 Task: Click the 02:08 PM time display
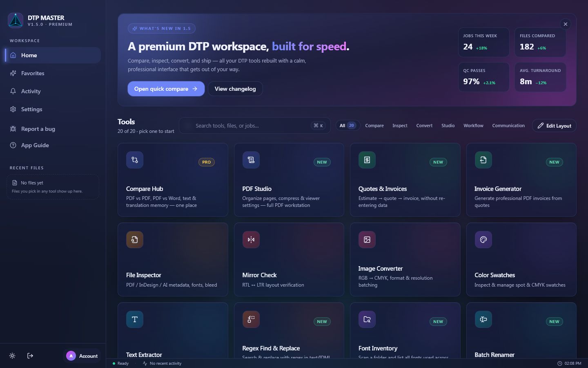[x=573, y=363]
